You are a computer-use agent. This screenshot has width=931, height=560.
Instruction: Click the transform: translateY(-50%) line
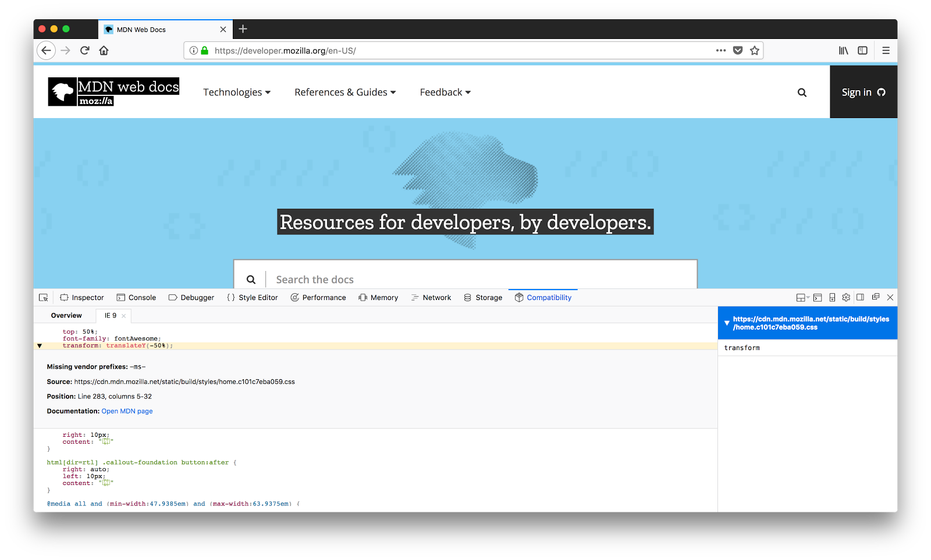pos(118,346)
